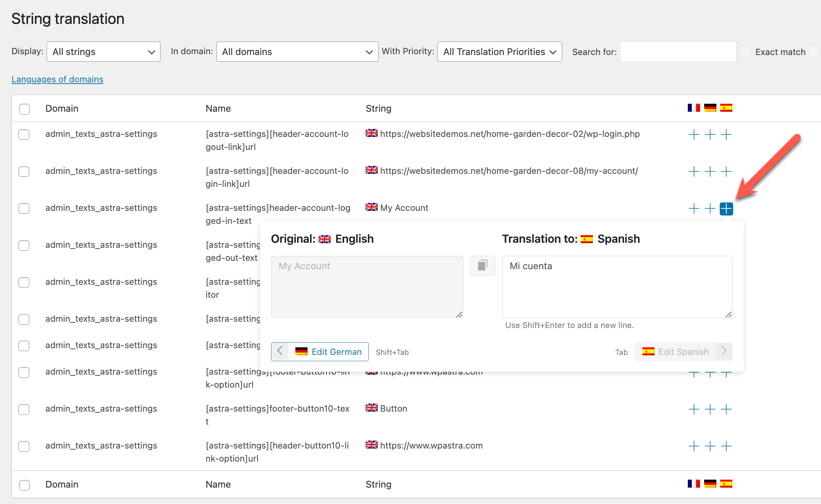Click the Edit Spanish button
The image size is (821, 504).
tap(683, 352)
